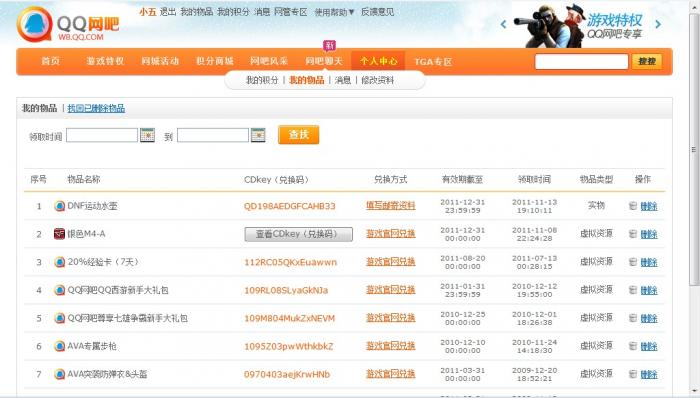Viewport: 700px width, 398px height.
Task: Open the end-date calendar picker icon
Action: pos(258,135)
